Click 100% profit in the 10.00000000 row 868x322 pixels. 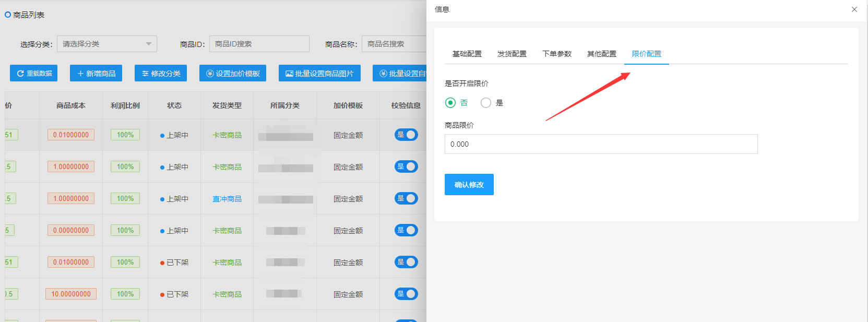click(125, 294)
